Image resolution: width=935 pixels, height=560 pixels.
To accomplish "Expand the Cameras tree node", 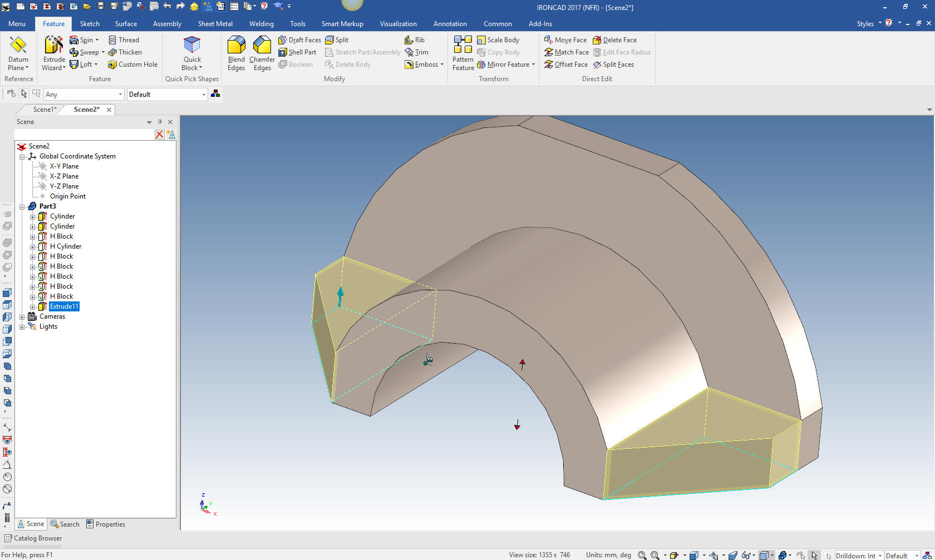I will pos(22,316).
